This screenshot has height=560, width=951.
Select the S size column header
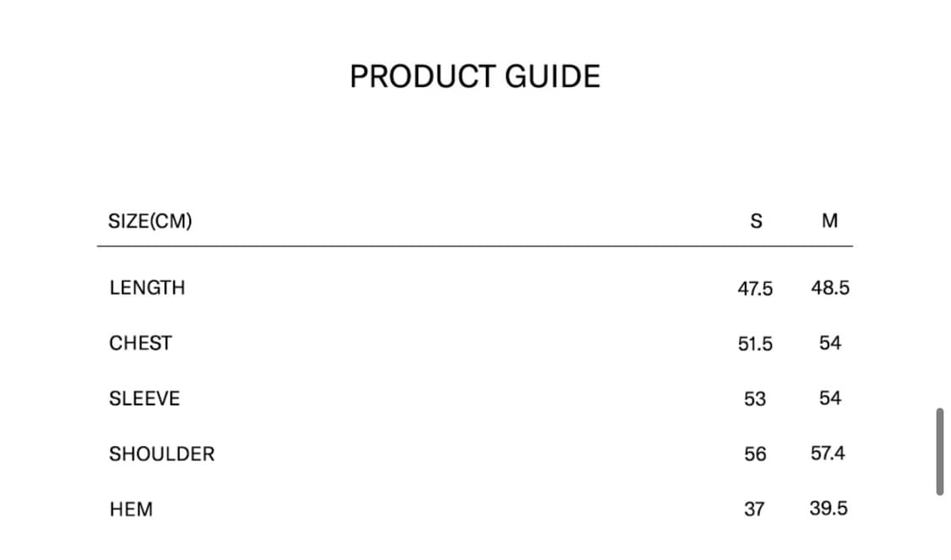(x=756, y=221)
